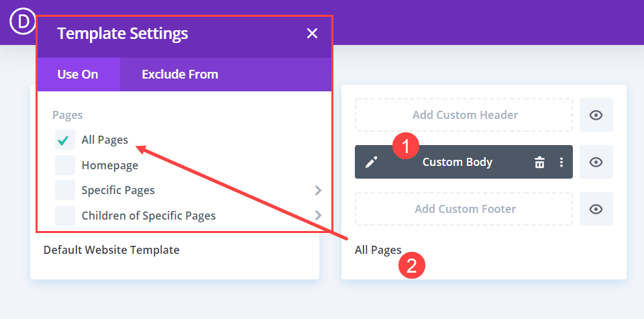
Task: Toggle Custom Footer visibility eye icon
Action: click(596, 209)
